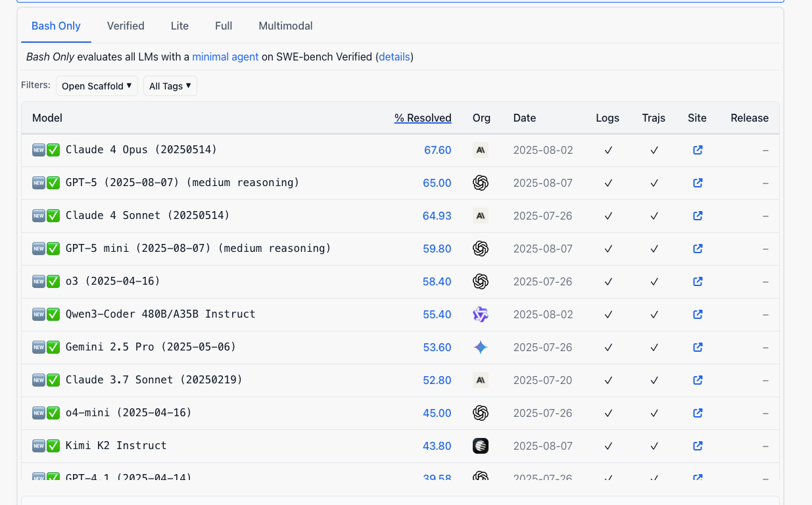Click Logs checkmark for Claude 4 Opus
Screen dimensions: 812x505
coord(608,150)
